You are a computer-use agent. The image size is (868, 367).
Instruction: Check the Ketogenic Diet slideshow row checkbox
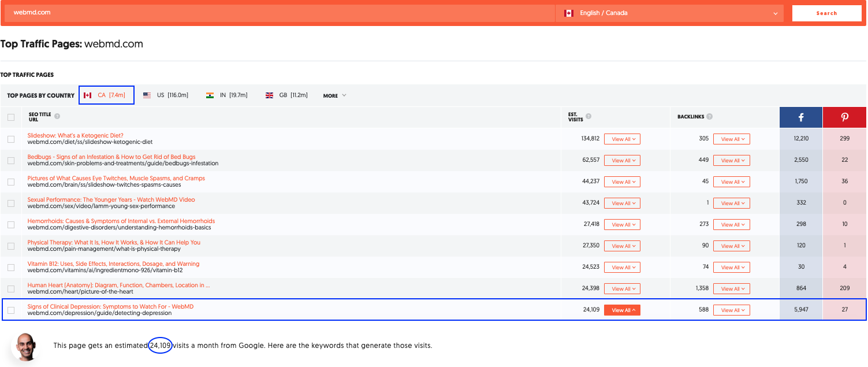(11, 139)
